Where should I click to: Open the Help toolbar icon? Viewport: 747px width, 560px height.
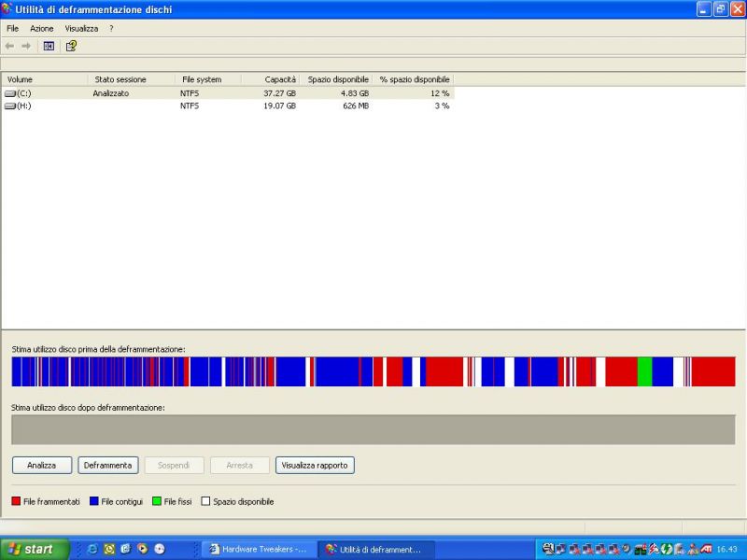[x=71, y=46]
